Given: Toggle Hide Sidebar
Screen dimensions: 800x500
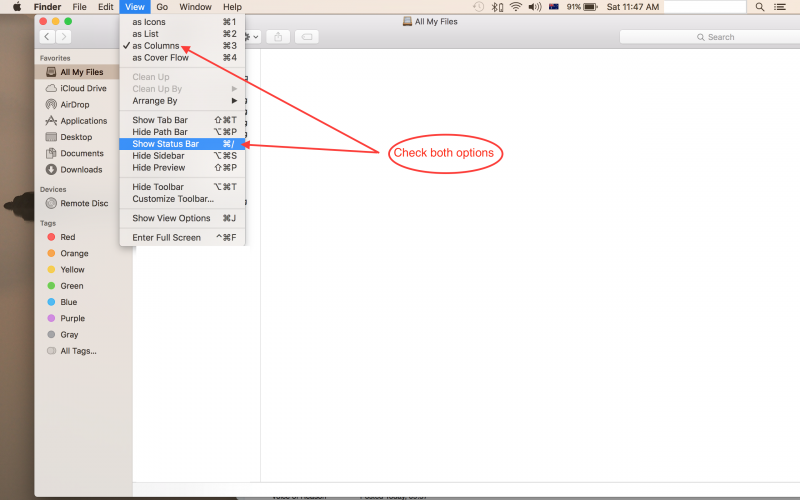Looking at the screenshot, I should pos(182,156).
